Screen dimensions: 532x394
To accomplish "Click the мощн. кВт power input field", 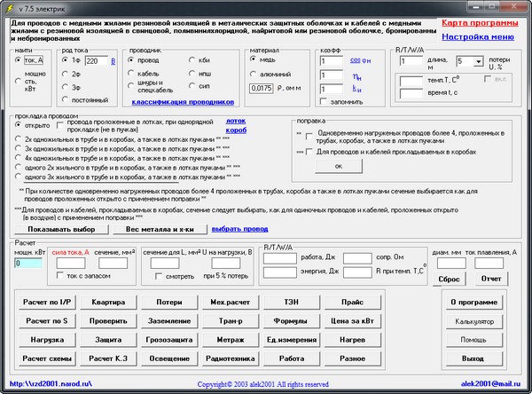I will coord(27,264).
